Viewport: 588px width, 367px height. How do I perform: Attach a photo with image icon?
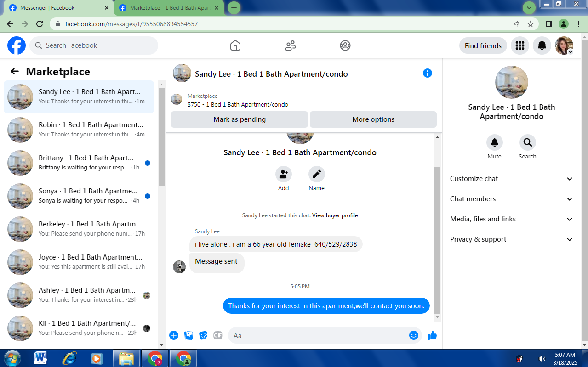coord(188,335)
